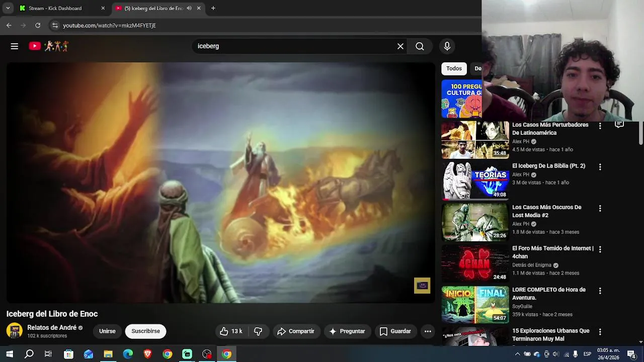Dislike the video with thumbs-down icon

(258, 331)
